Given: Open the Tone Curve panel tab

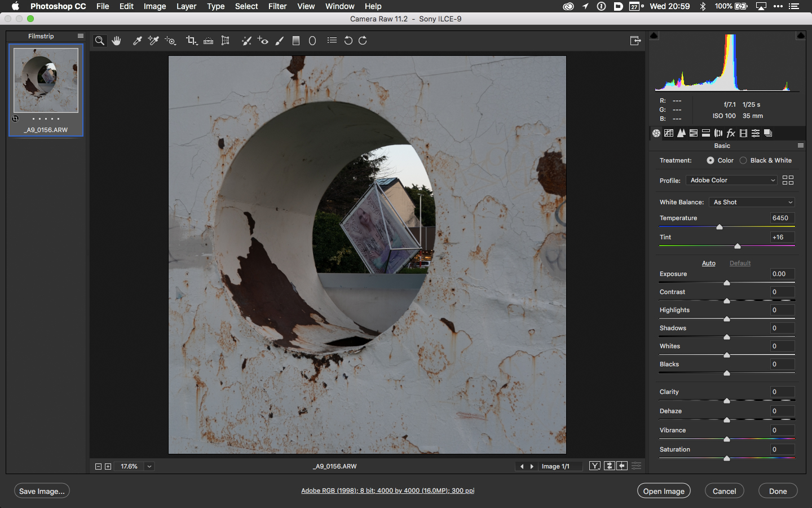Looking at the screenshot, I should [x=669, y=133].
